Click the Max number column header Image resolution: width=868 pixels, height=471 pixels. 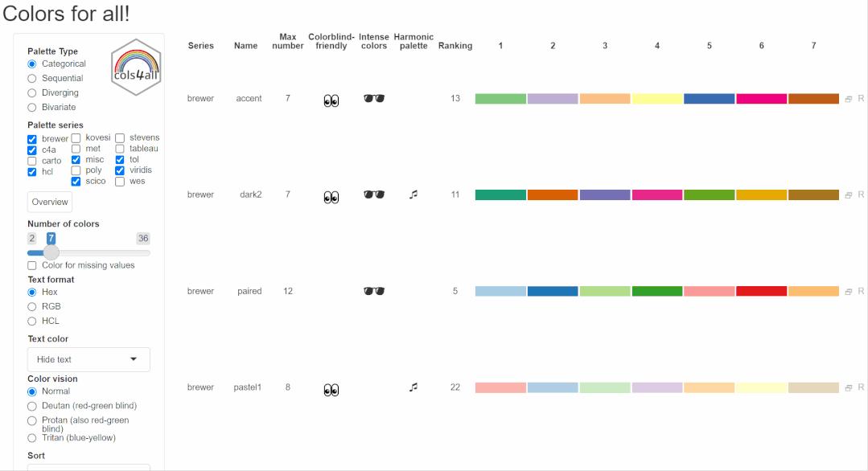(288, 41)
